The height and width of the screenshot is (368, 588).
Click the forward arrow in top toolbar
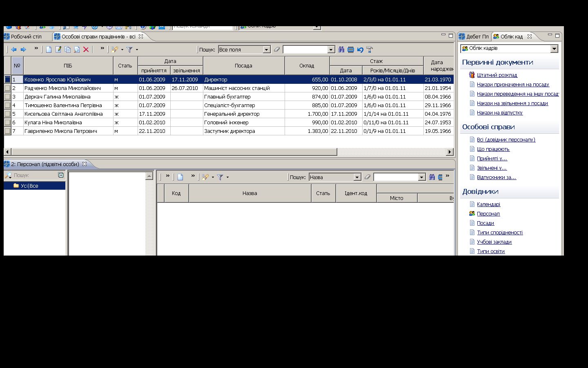(23, 49)
